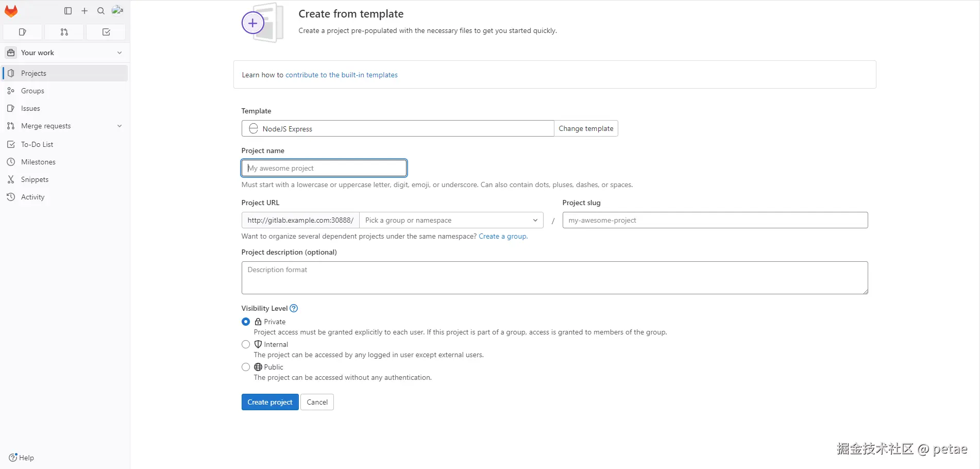Image resolution: width=980 pixels, height=469 pixels.
Task: Open the group or namespace dropdown
Action: point(451,220)
